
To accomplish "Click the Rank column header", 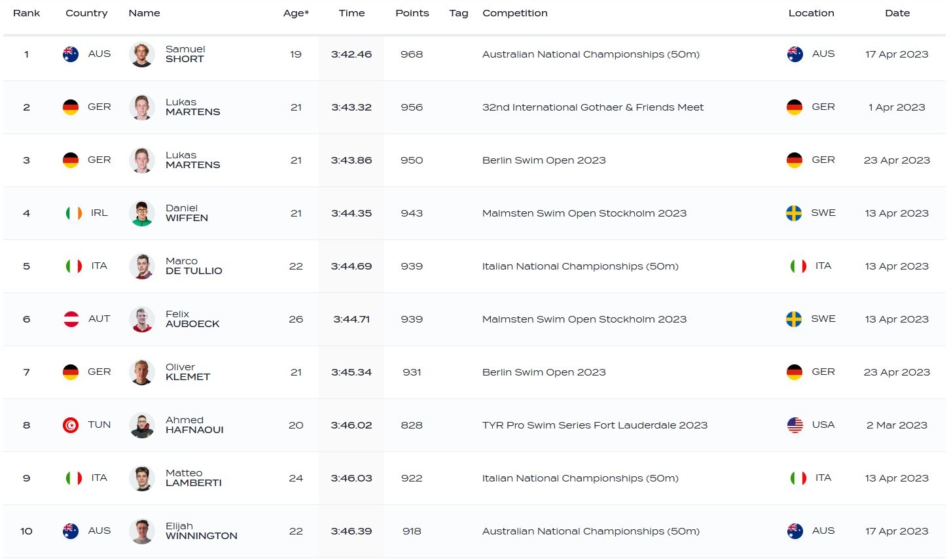I will (x=27, y=13).
